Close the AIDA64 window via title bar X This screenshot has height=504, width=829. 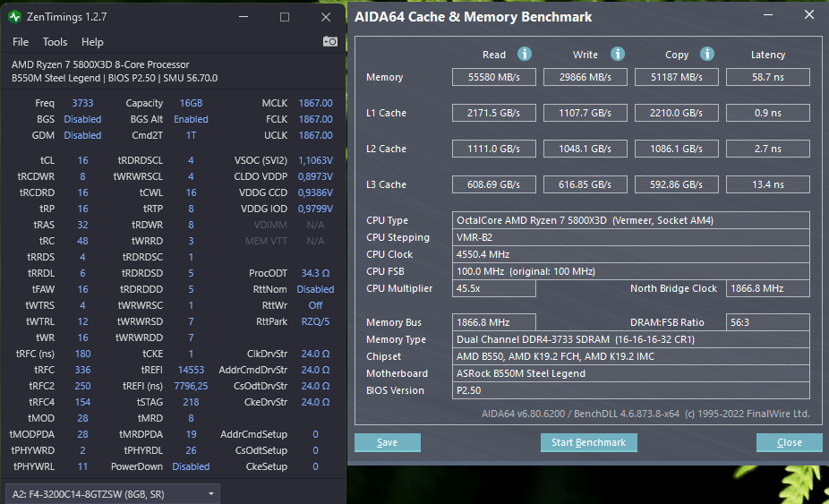809,15
